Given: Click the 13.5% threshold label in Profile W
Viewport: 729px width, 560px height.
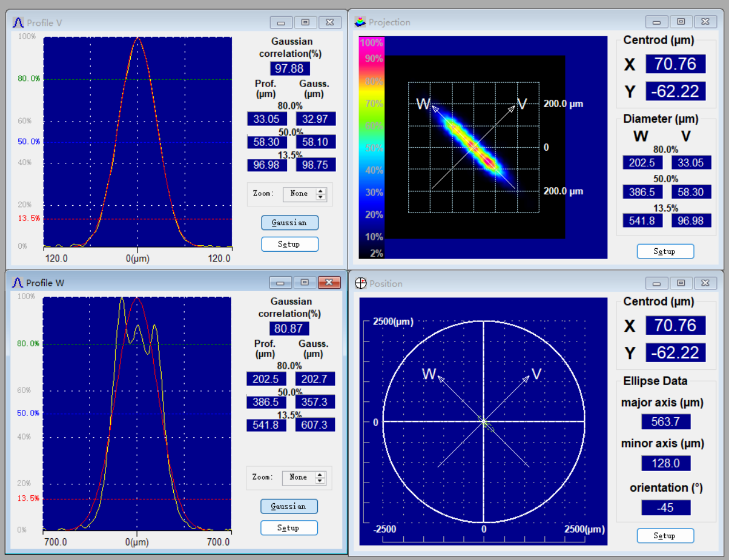Looking at the screenshot, I should click(x=28, y=498).
